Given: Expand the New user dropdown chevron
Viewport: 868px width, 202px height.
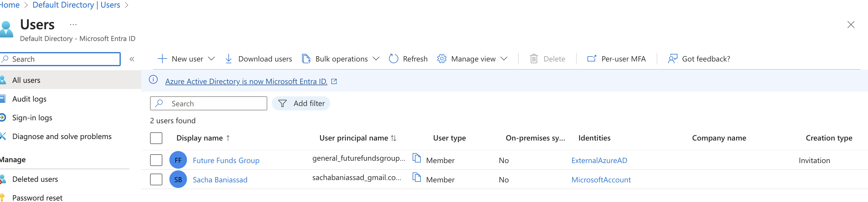Looking at the screenshot, I should (211, 59).
